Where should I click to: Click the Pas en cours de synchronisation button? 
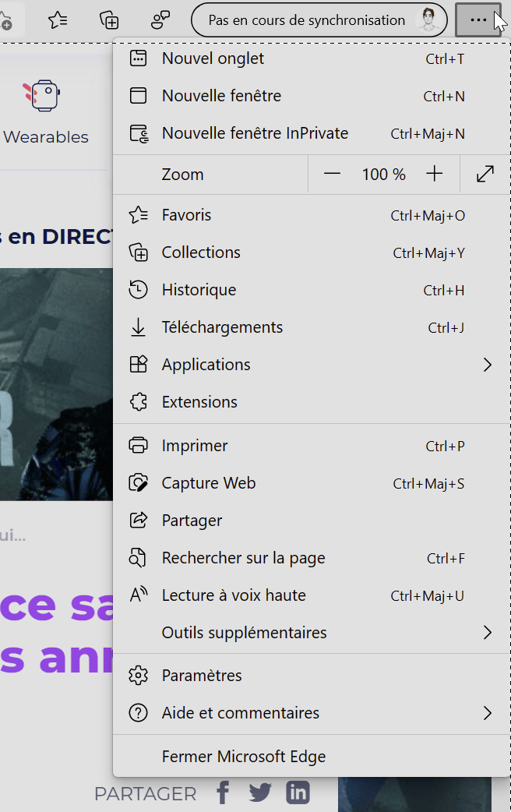pos(319,20)
